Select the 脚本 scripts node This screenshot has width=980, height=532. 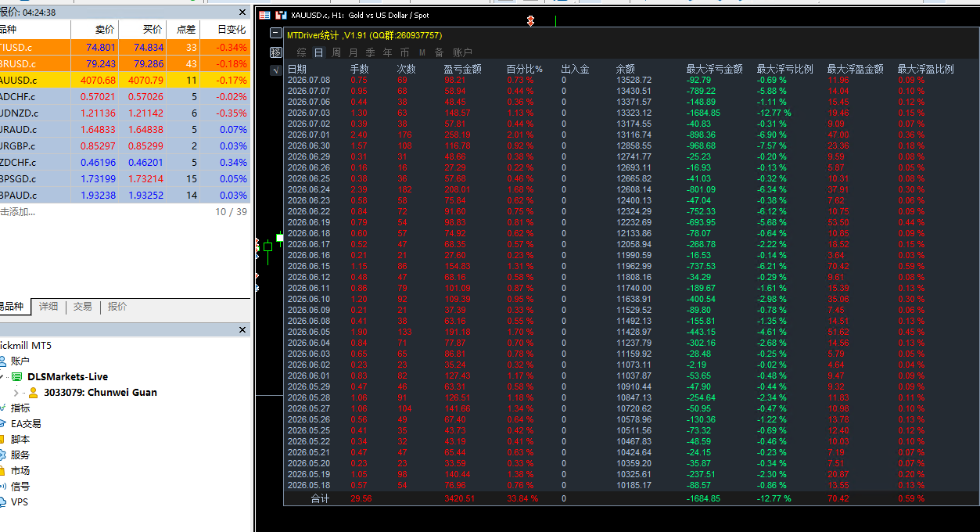(x=20, y=440)
